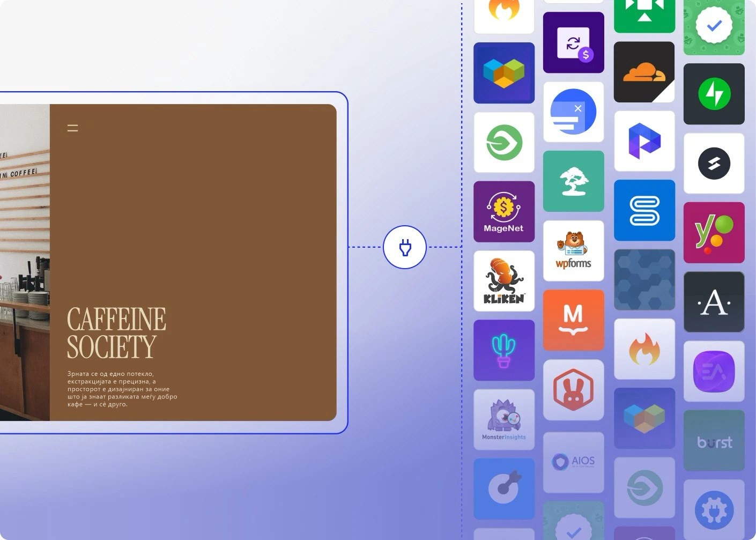This screenshot has width=756, height=540.
Task: Click the neon cactus plugin icon
Action: 504,350
